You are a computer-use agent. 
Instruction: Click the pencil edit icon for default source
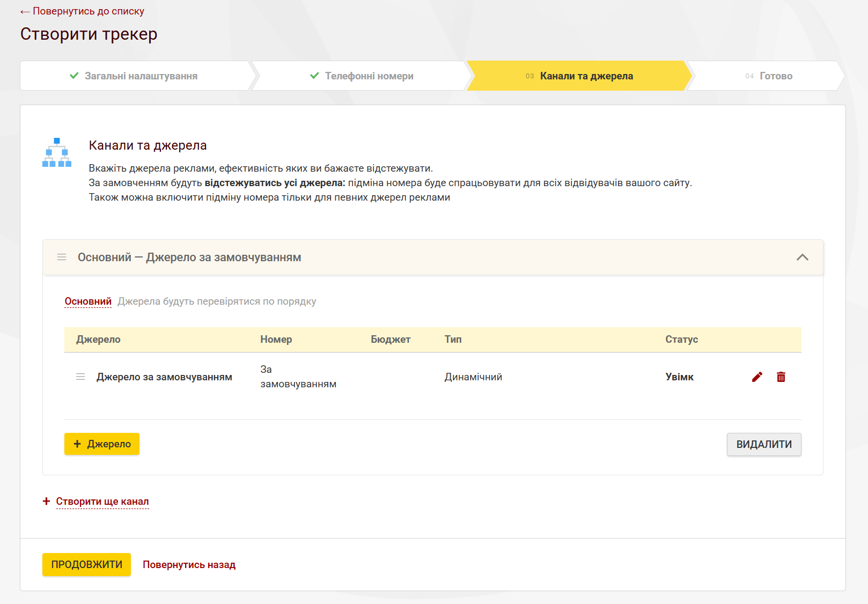pos(757,377)
